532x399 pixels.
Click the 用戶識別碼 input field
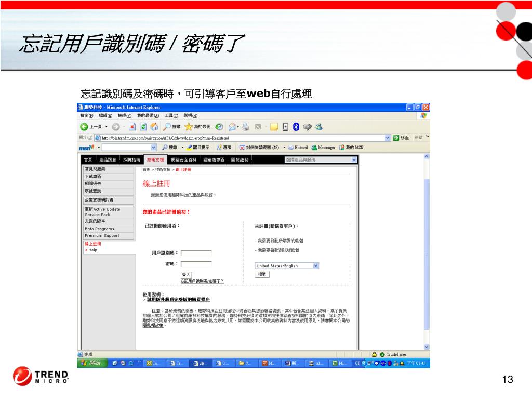(196, 253)
